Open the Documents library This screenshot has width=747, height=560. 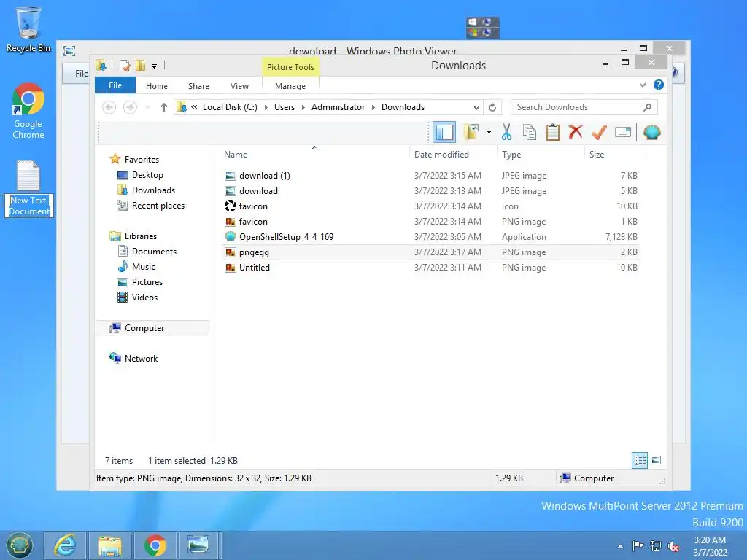pyautogui.click(x=154, y=252)
